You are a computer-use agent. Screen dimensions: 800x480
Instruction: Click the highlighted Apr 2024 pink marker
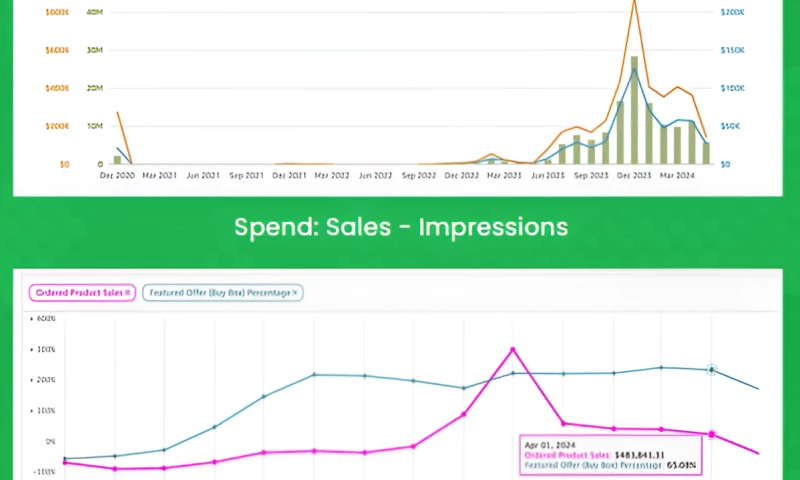711,434
